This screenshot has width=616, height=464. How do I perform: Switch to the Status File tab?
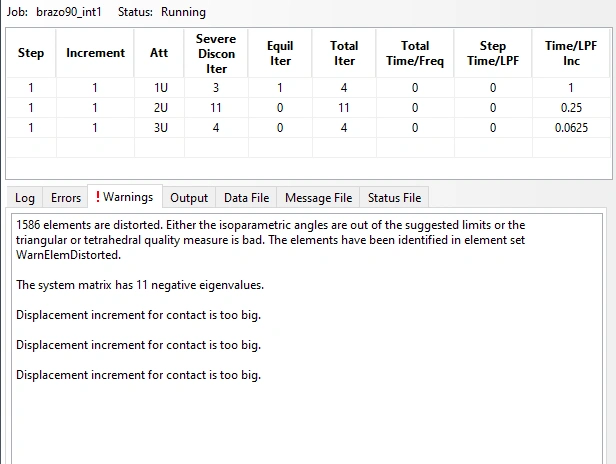pos(394,198)
